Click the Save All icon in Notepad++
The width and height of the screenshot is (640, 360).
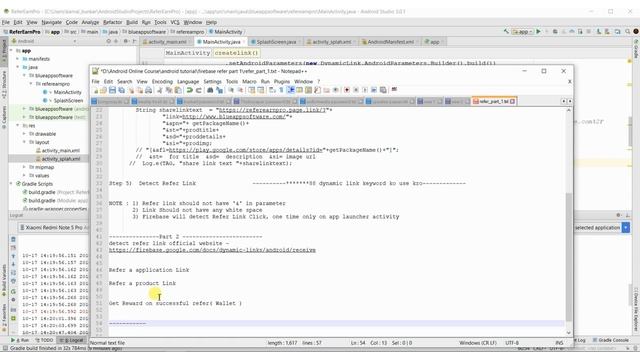(x=121, y=90)
